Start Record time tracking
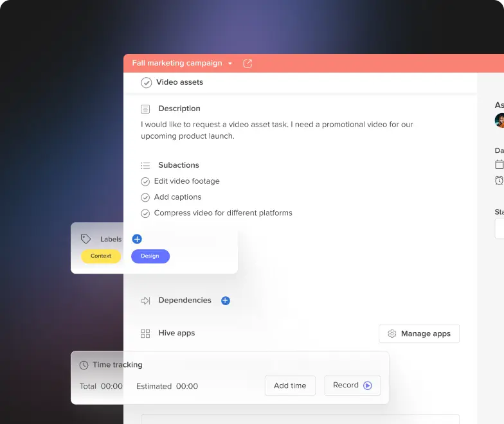Image resolution: width=504 pixels, height=424 pixels. click(x=352, y=385)
